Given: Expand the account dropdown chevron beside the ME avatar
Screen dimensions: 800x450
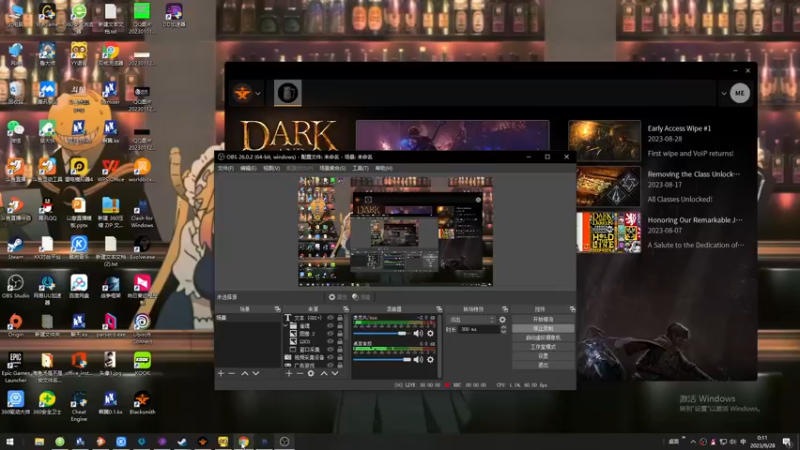Looking at the screenshot, I should coord(723,93).
